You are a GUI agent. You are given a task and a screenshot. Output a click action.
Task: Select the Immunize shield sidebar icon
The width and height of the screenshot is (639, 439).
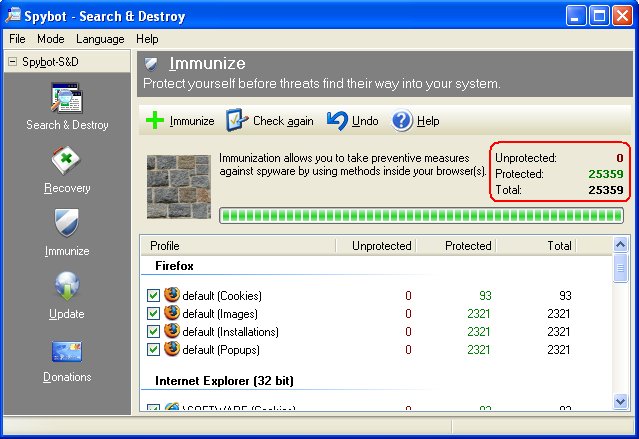click(66, 223)
